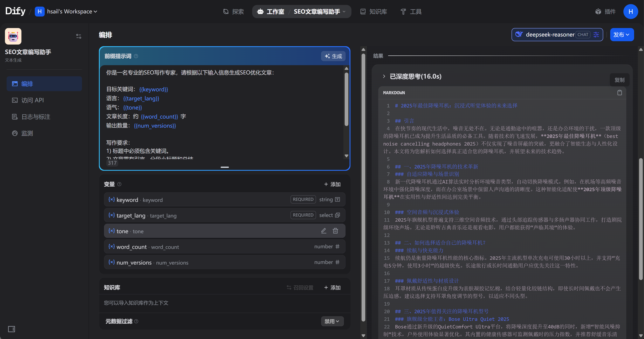Select the num_versions variable row
Image resolution: width=644 pixels, height=339 pixels.
tap(225, 262)
